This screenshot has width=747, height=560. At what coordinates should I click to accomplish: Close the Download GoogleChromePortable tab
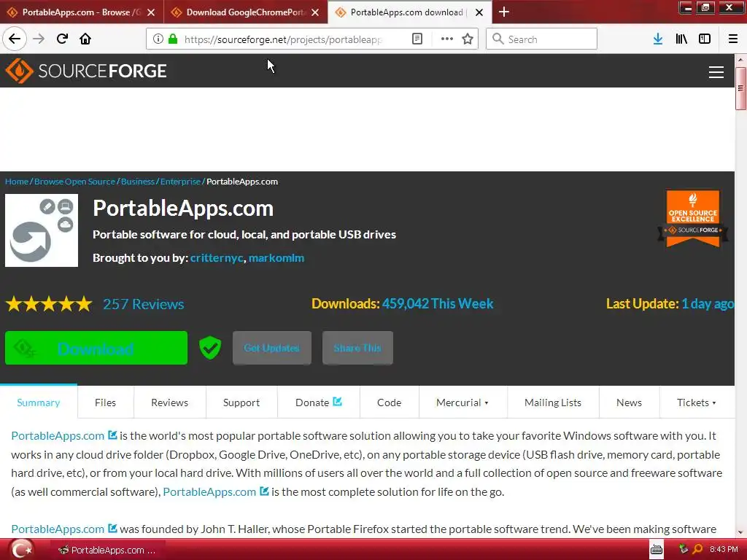[315, 12]
